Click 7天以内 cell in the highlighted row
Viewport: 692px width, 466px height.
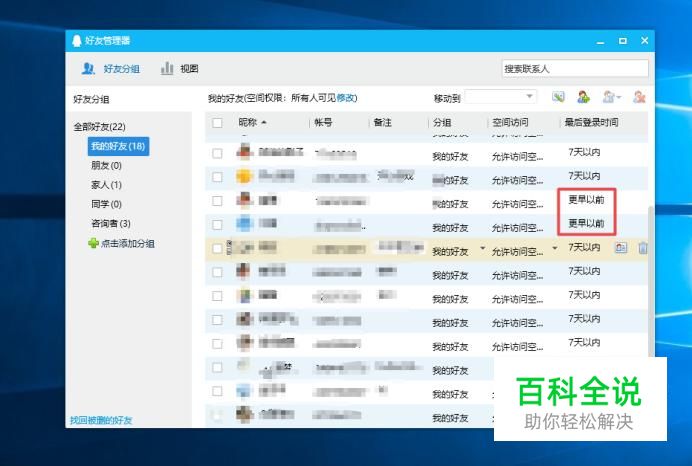(x=584, y=247)
